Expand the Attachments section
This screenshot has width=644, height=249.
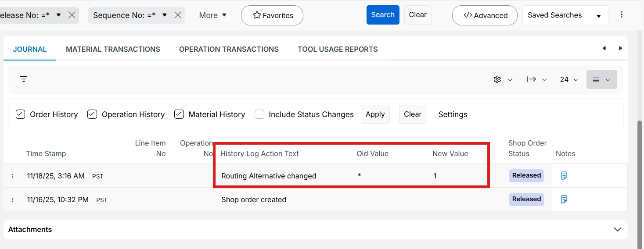point(617,230)
